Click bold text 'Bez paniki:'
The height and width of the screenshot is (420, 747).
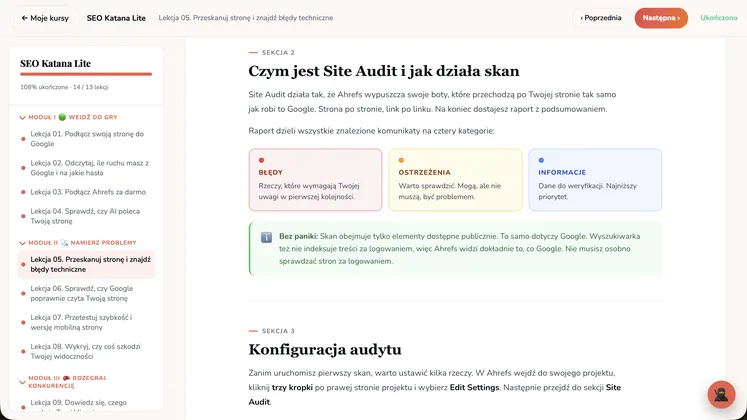tap(299, 236)
